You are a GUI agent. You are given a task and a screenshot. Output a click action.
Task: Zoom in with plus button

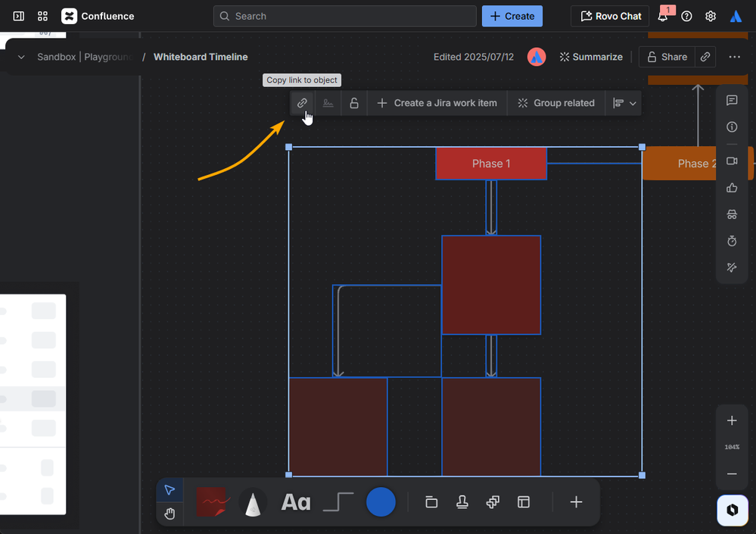click(732, 420)
